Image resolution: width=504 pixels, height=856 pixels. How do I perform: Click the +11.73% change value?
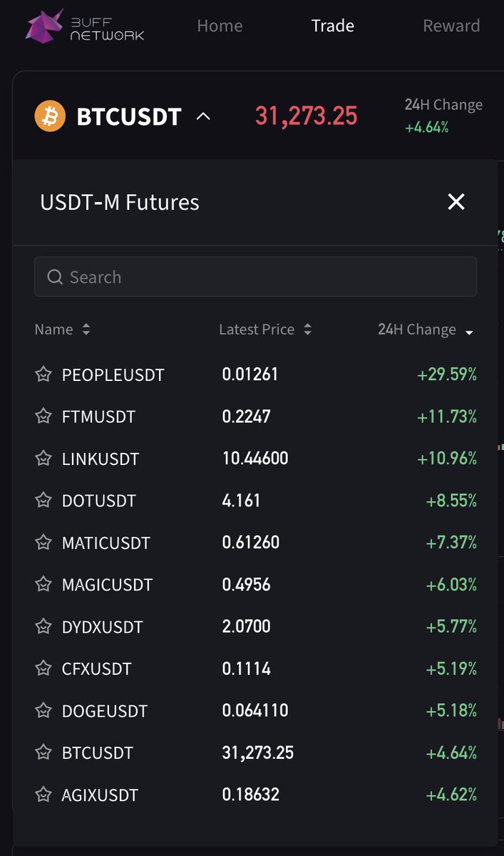click(447, 416)
